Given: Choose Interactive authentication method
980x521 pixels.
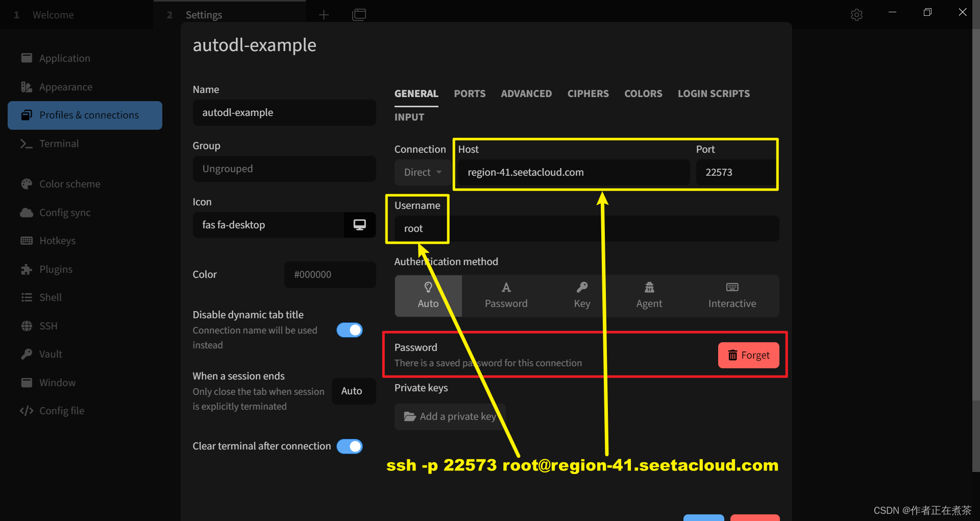Looking at the screenshot, I should point(732,296).
